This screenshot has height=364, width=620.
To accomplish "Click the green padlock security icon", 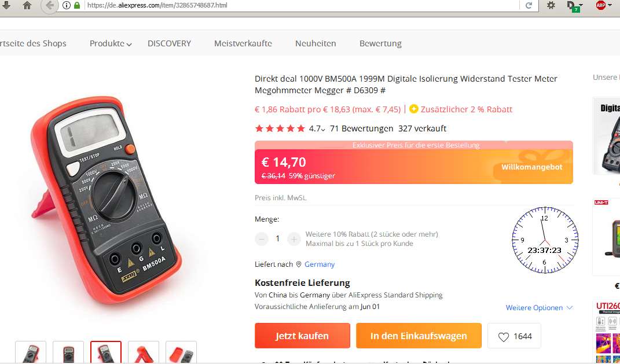I will pos(77,6).
